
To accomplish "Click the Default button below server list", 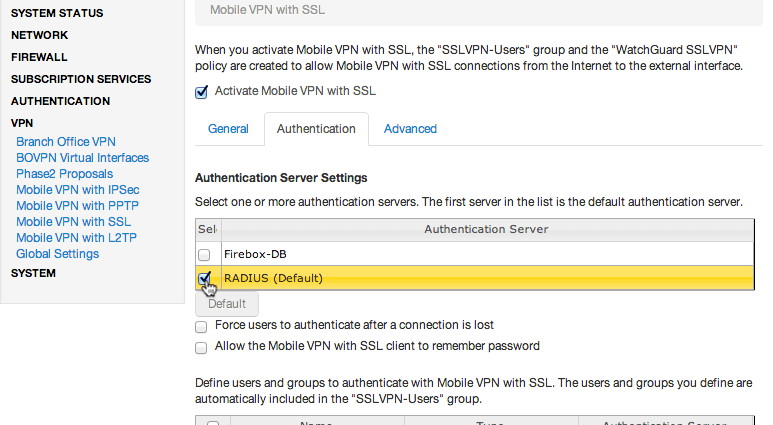I will click(x=227, y=304).
